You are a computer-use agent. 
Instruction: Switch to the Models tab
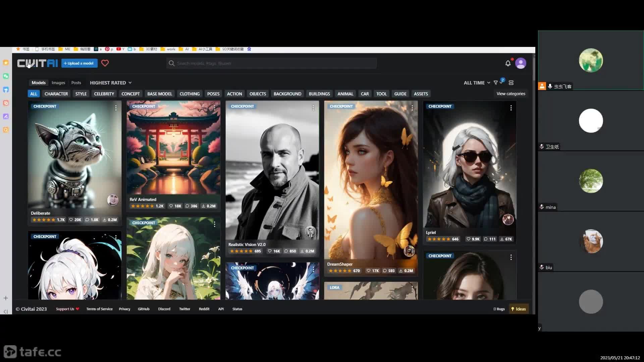pyautogui.click(x=39, y=83)
